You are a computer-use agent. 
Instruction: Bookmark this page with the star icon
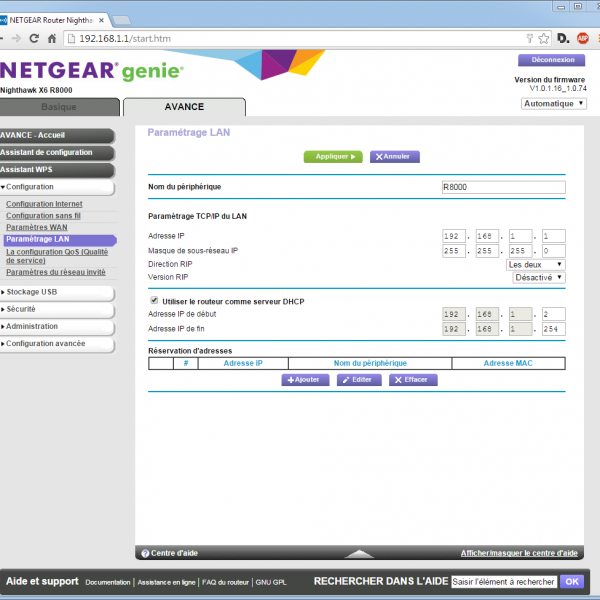(543, 39)
